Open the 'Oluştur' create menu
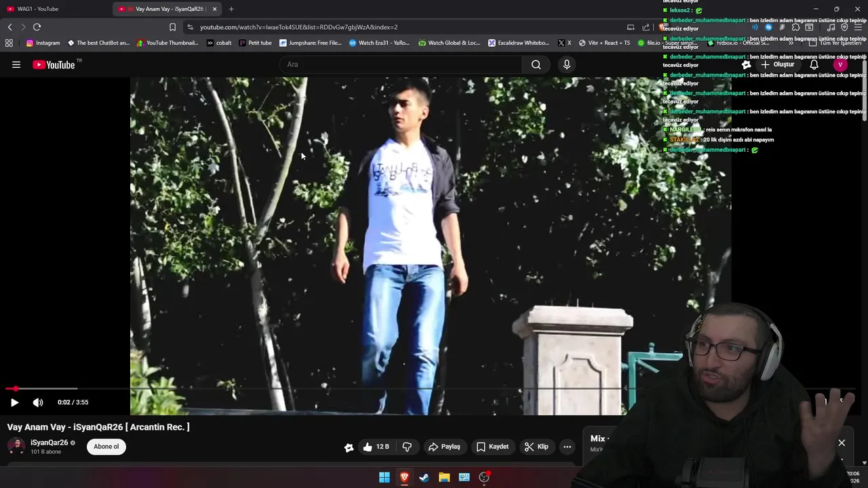Image resolution: width=868 pixels, height=488 pixels. click(x=777, y=64)
